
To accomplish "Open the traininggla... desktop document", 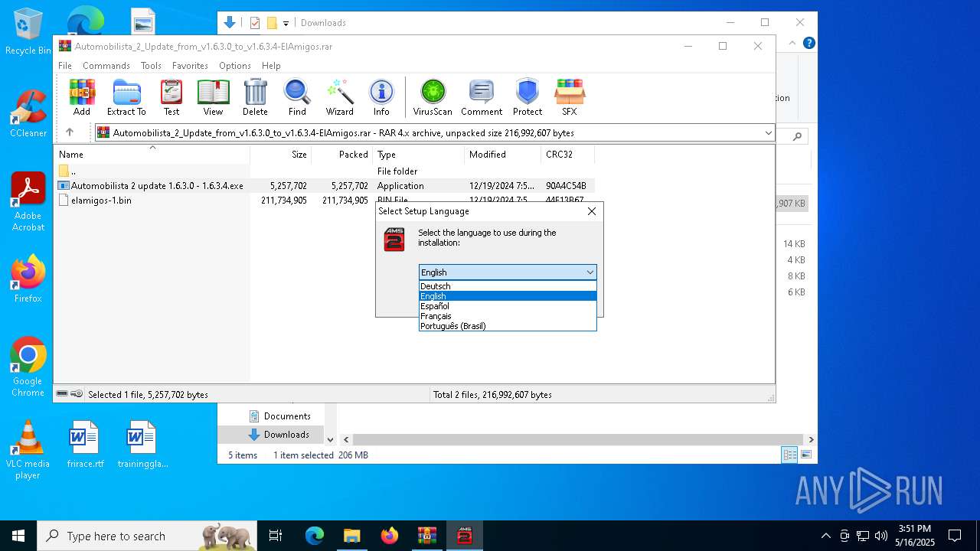I will click(x=142, y=445).
